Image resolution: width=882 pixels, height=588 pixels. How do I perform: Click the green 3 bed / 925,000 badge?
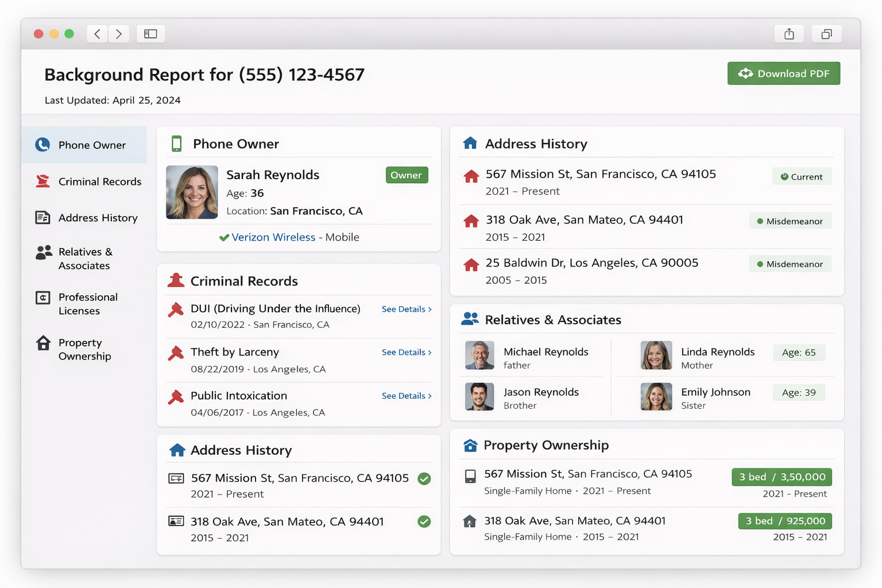click(784, 521)
